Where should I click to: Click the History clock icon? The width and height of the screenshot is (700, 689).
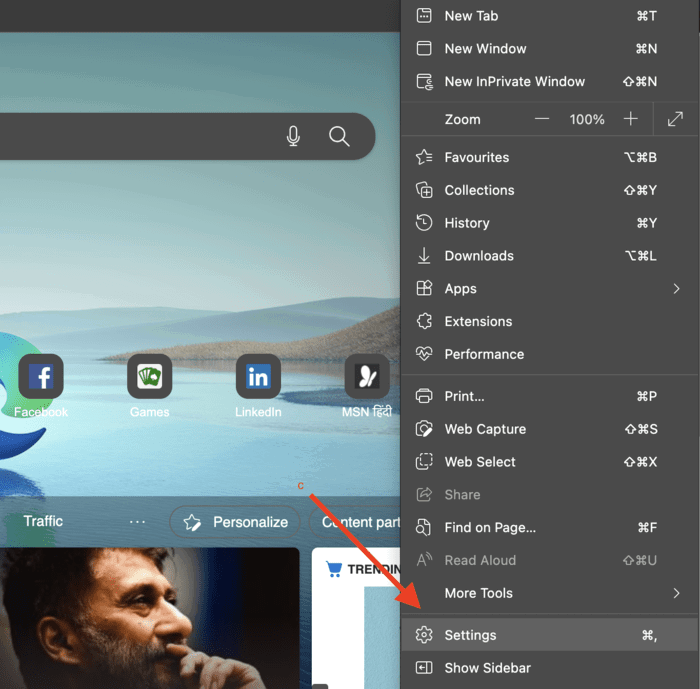pos(424,223)
